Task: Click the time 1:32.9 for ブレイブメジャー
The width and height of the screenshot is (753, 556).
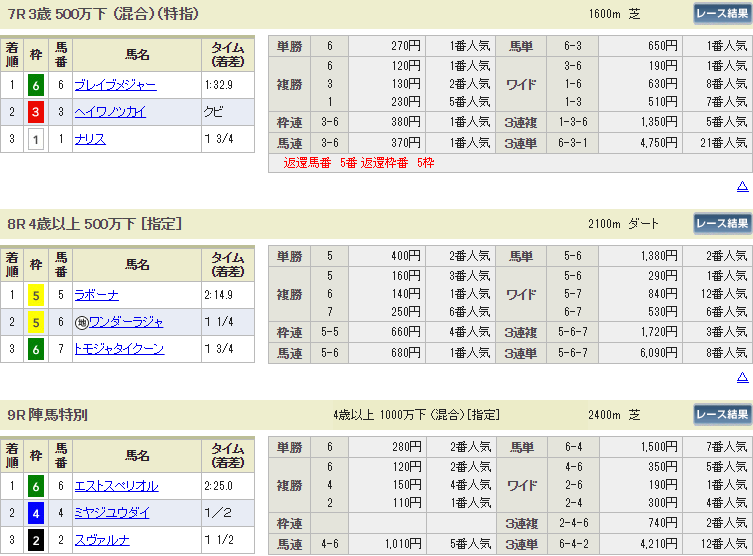Action: click(x=219, y=85)
